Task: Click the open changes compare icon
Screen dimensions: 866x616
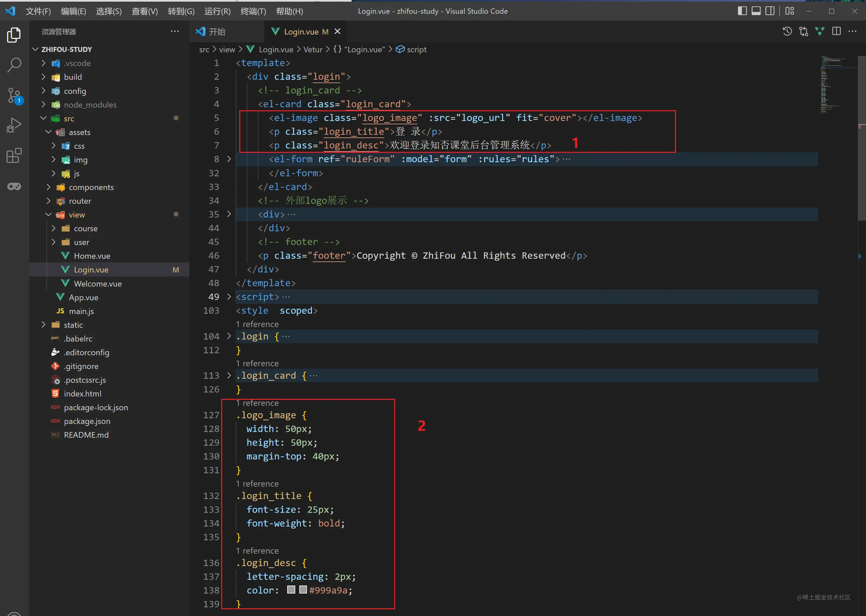Action: [803, 32]
